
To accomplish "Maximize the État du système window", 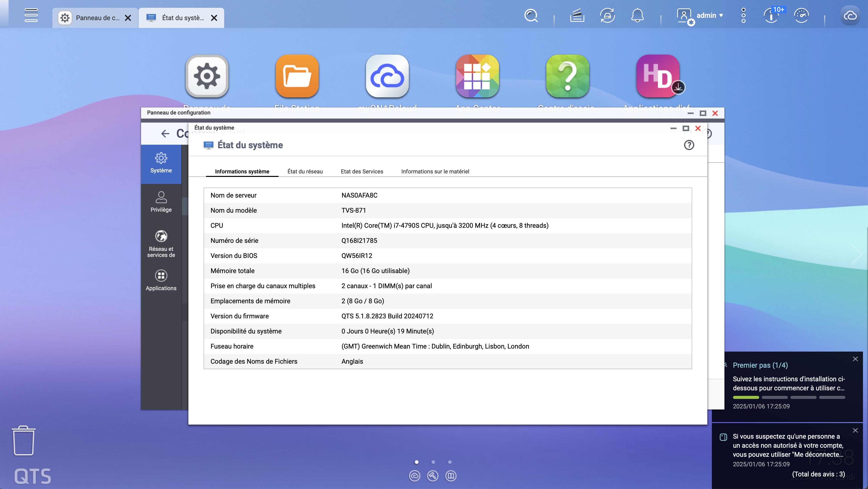I will (686, 128).
